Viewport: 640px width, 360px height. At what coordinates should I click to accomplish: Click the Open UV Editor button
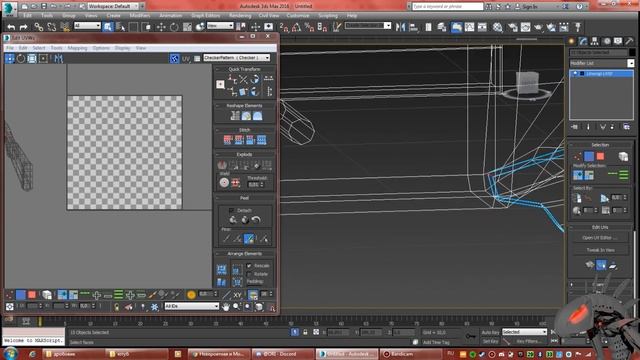point(600,238)
